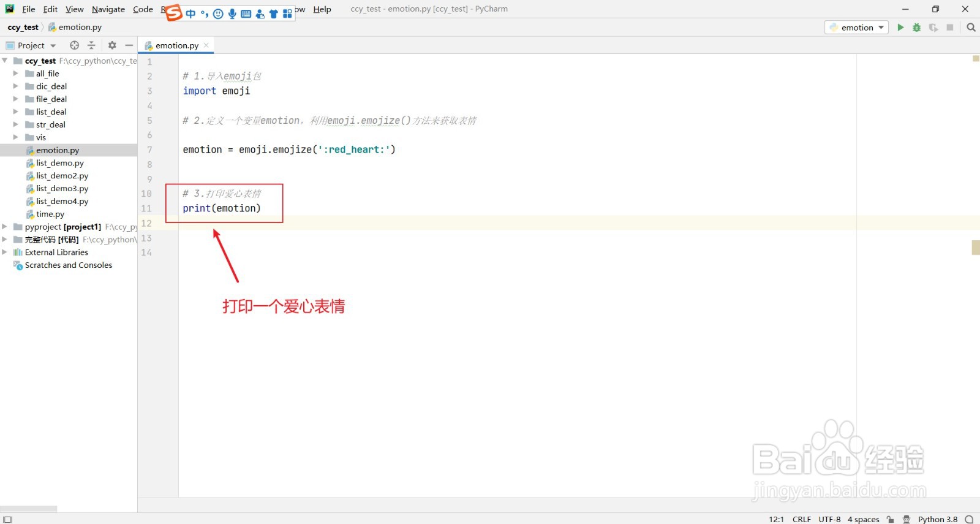Image resolution: width=980 pixels, height=524 pixels.
Task: Click the line:column 12:1 indicator
Action: pos(776,519)
